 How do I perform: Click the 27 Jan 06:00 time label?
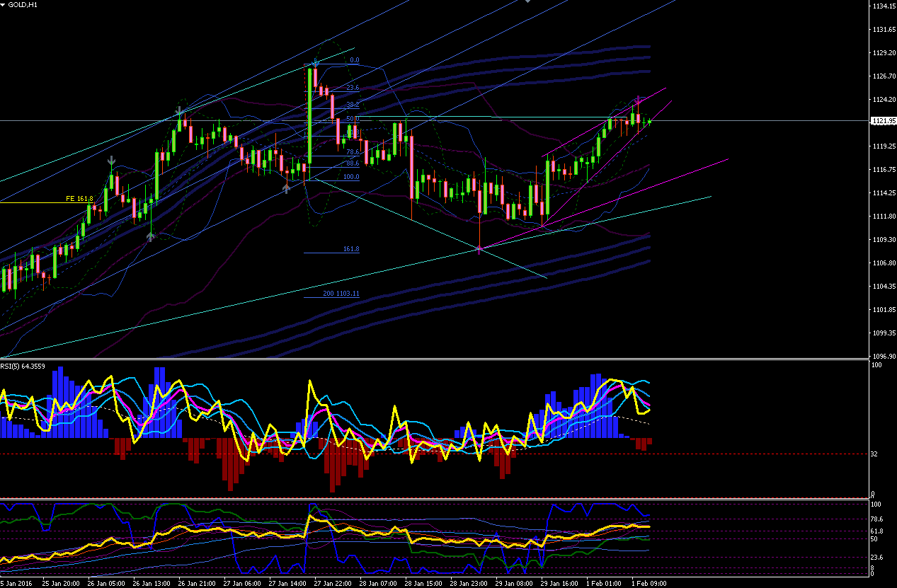tap(242, 584)
